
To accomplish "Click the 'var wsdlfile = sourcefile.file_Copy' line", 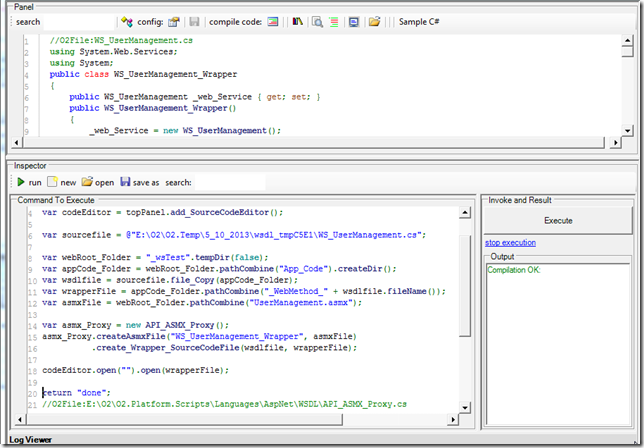I will (x=170, y=280).
